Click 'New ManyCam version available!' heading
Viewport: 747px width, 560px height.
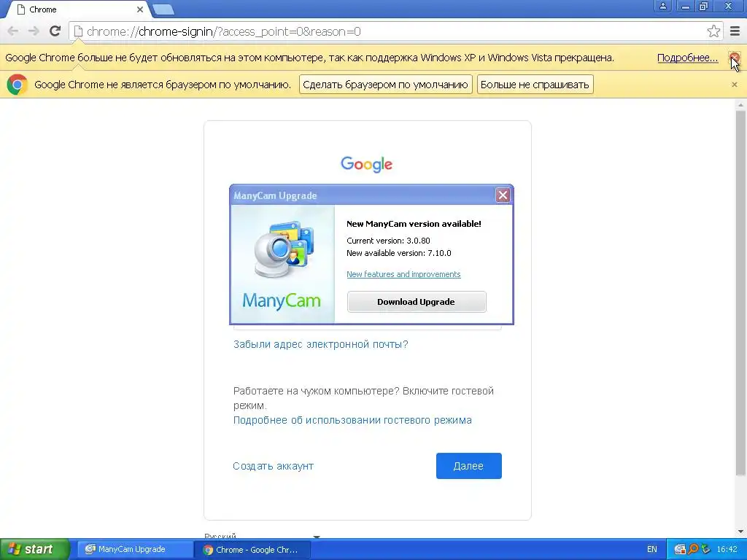pyautogui.click(x=414, y=224)
